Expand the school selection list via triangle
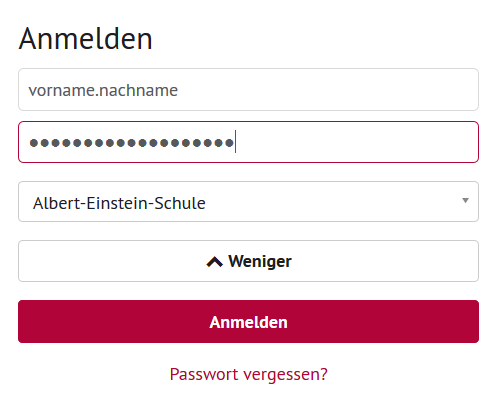Image resolution: width=499 pixels, height=399 pixels. (x=465, y=200)
